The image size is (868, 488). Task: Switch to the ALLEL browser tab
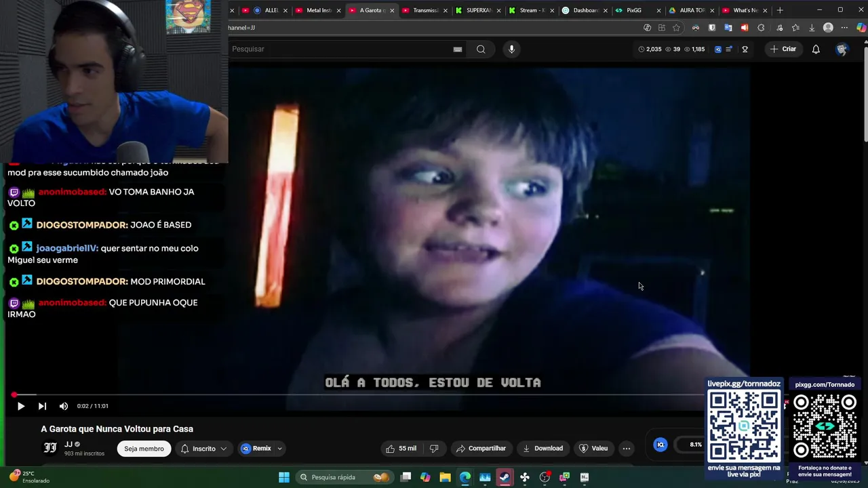266,10
